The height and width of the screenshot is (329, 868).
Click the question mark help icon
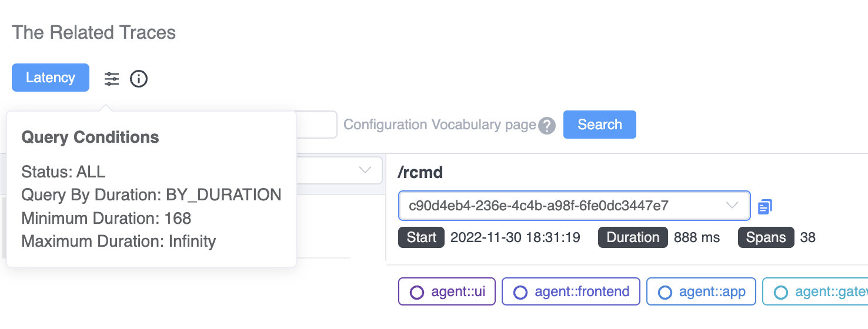tap(547, 126)
